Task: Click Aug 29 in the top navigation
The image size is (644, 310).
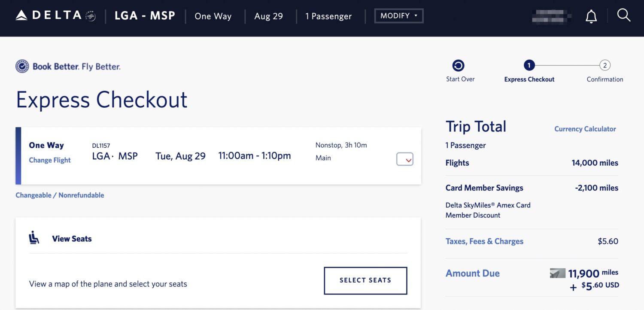Action: pos(268,16)
